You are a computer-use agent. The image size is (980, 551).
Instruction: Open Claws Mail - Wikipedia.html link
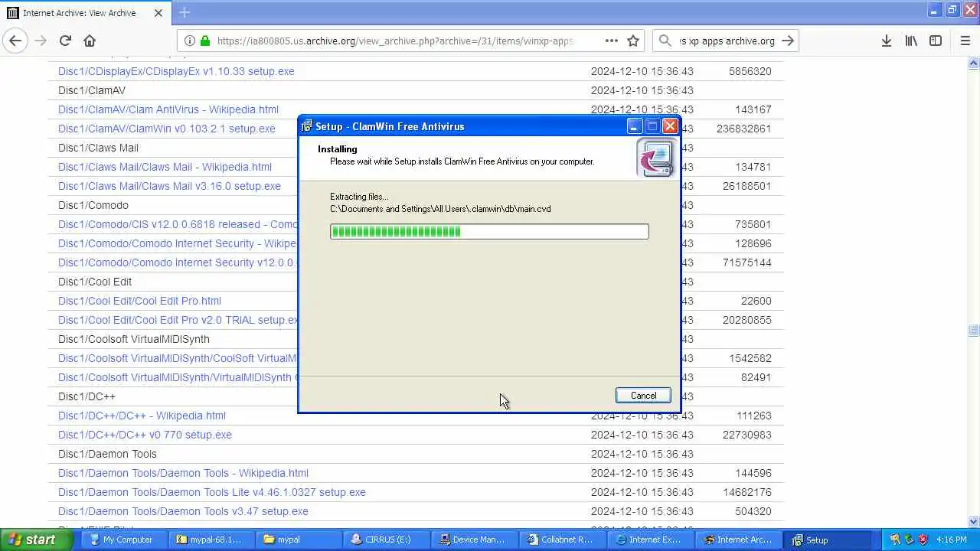click(165, 167)
